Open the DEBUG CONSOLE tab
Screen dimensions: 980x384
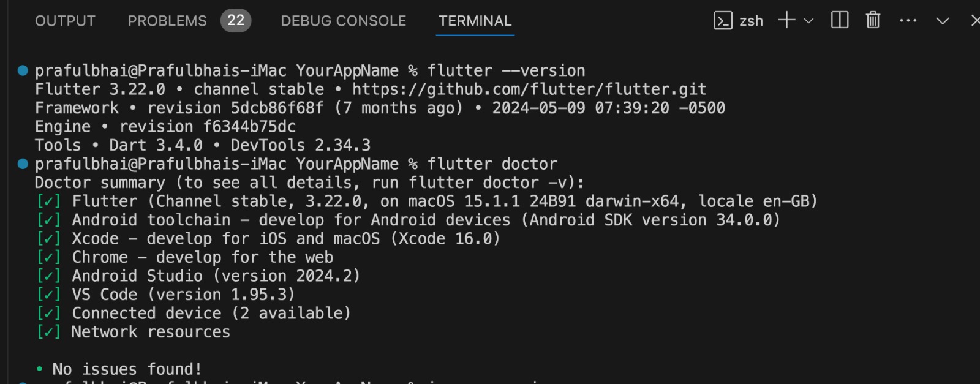344,21
